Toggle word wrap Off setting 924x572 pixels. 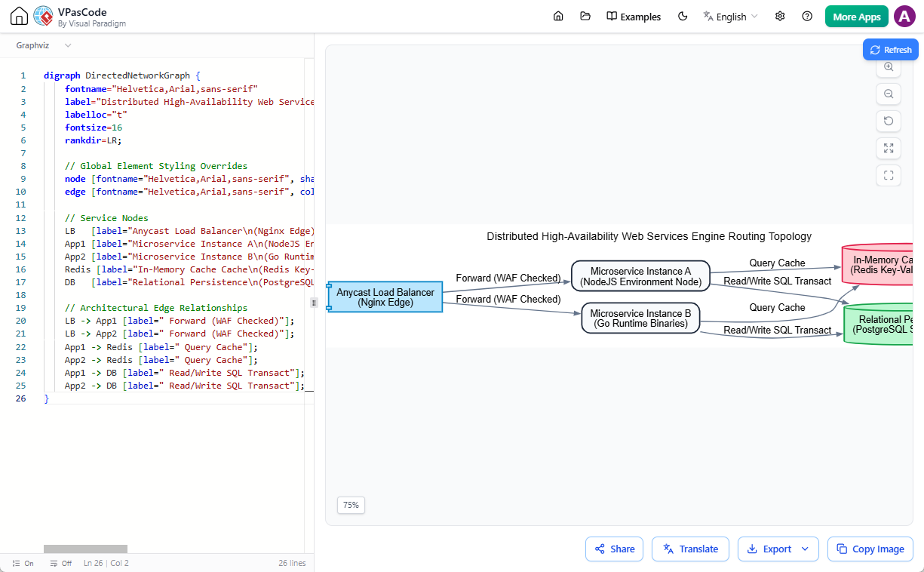pos(60,563)
